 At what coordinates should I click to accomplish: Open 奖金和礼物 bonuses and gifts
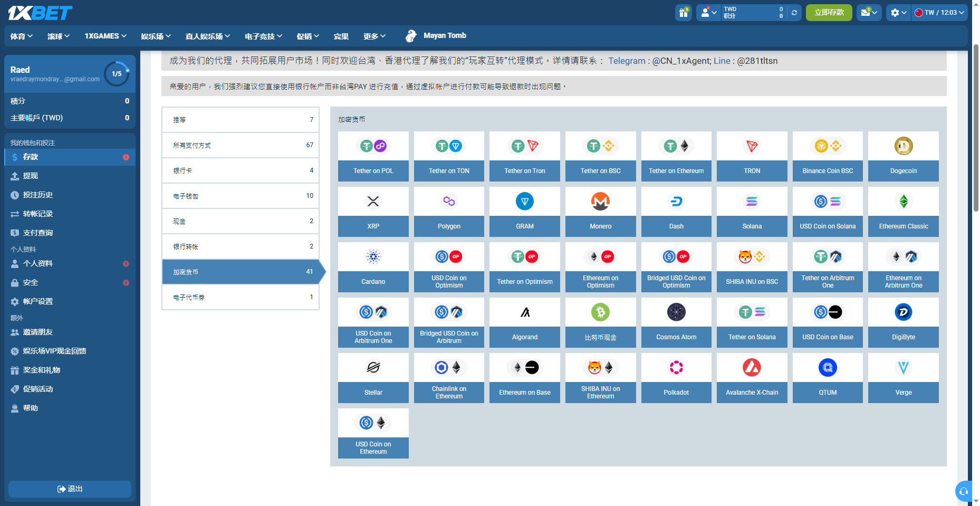tap(70, 370)
